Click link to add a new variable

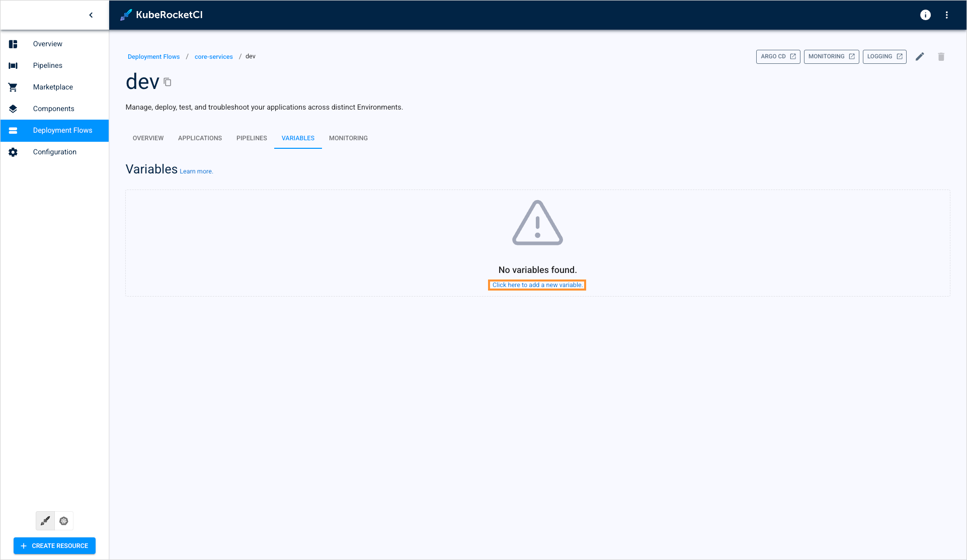click(537, 285)
